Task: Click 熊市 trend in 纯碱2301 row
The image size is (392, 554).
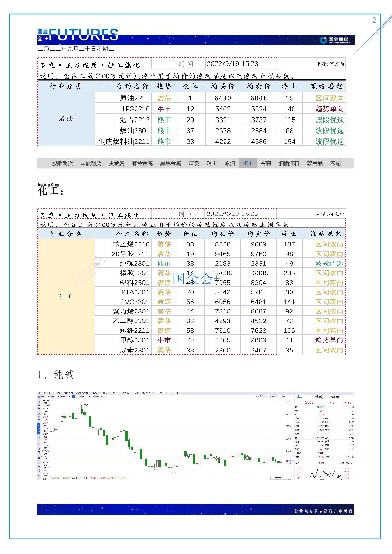Action: pos(164,263)
